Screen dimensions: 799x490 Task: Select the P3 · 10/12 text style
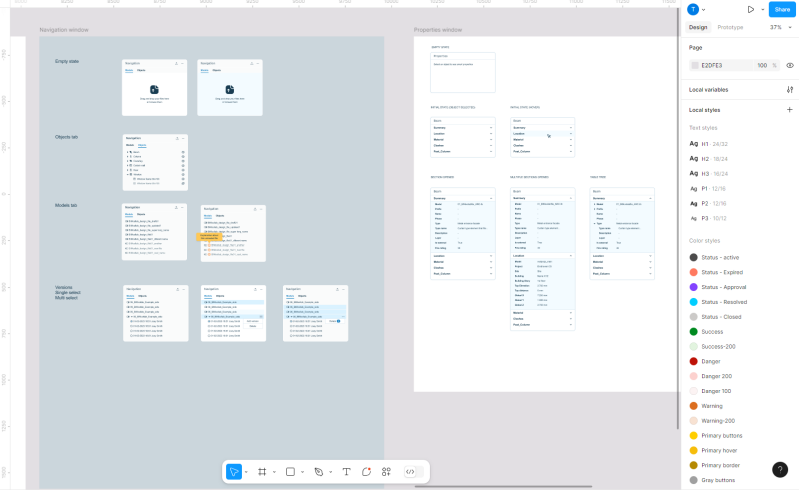click(x=708, y=218)
